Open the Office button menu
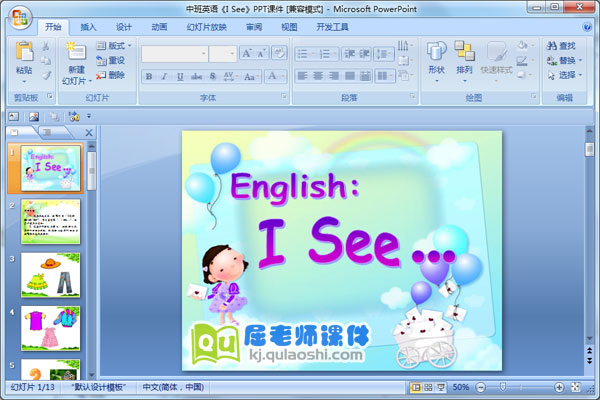Screen dimensions: 600x400 pyautogui.click(x=20, y=18)
